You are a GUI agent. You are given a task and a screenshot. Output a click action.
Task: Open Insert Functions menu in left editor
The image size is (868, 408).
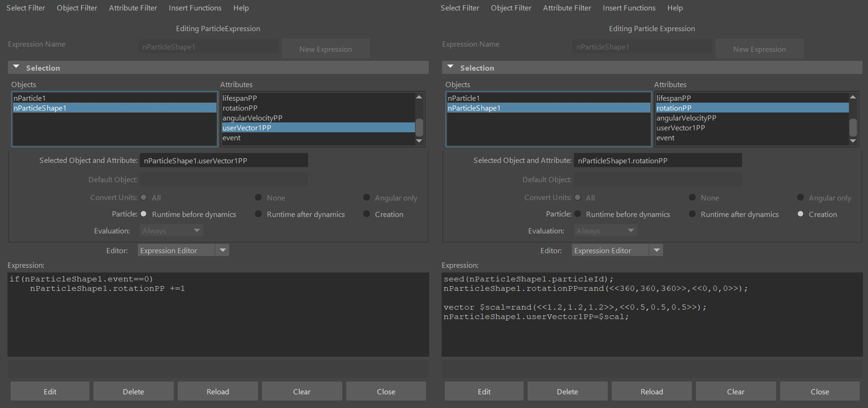[x=195, y=8]
